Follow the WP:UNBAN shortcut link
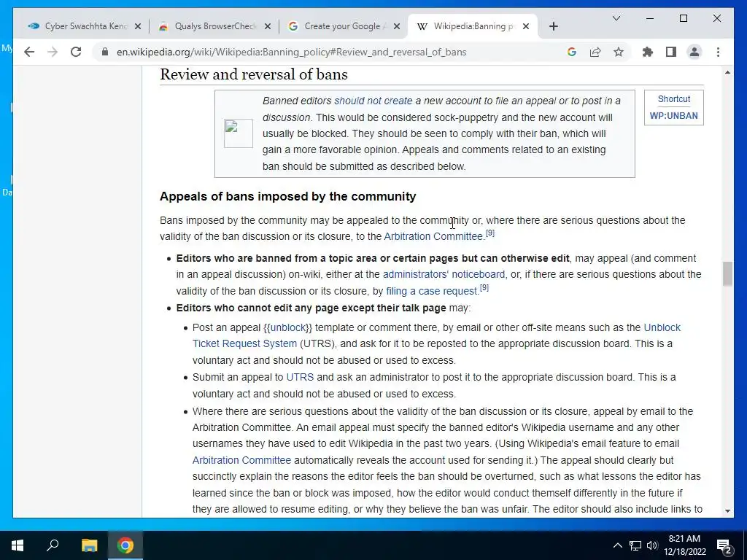The height and width of the screenshot is (560, 747). click(x=673, y=116)
